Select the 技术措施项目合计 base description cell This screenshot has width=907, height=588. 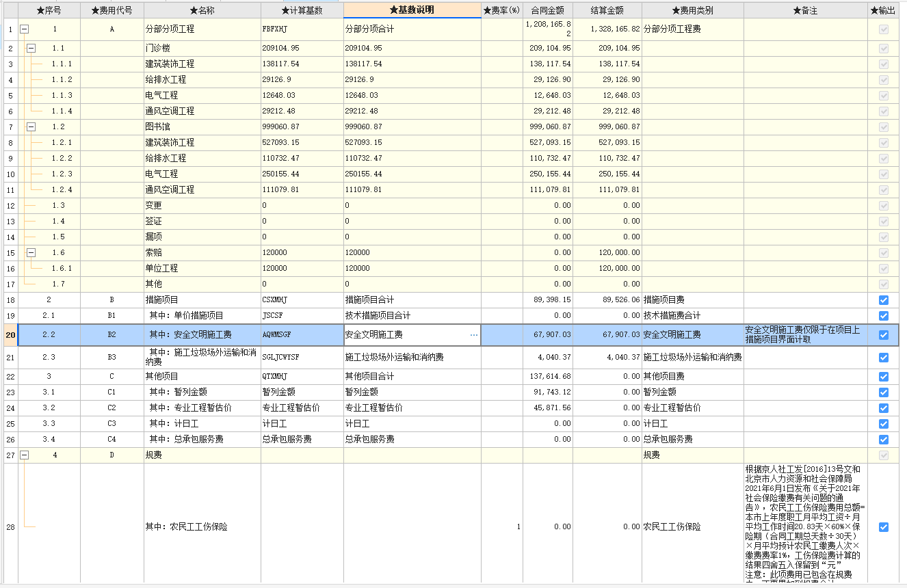[x=412, y=316]
